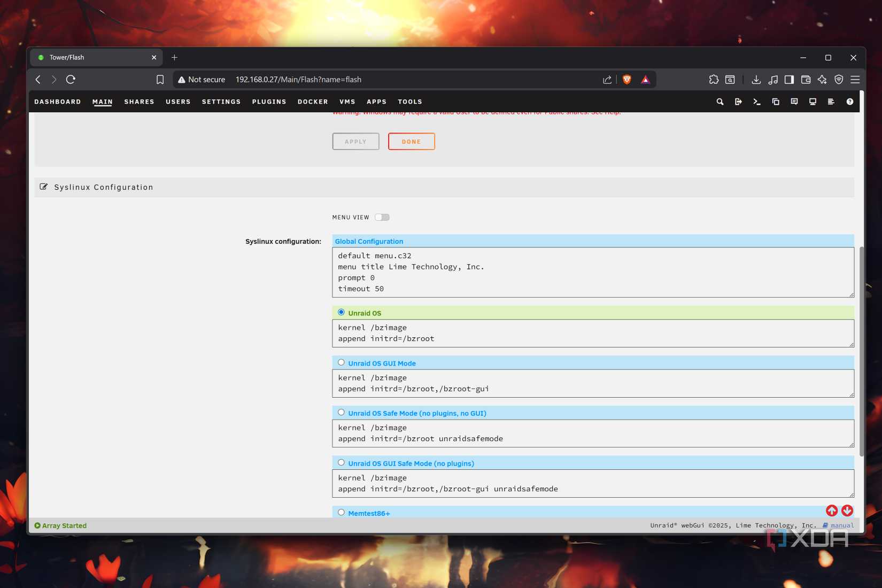Open the manual link in footer
882x588 pixels.
842,525
